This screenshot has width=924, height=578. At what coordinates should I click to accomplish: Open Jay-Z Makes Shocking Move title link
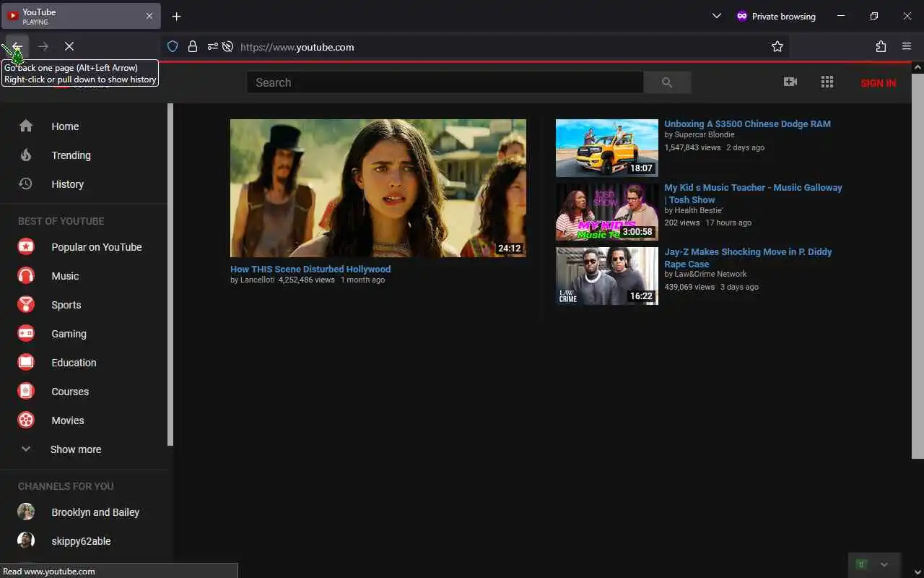pyautogui.click(x=748, y=258)
